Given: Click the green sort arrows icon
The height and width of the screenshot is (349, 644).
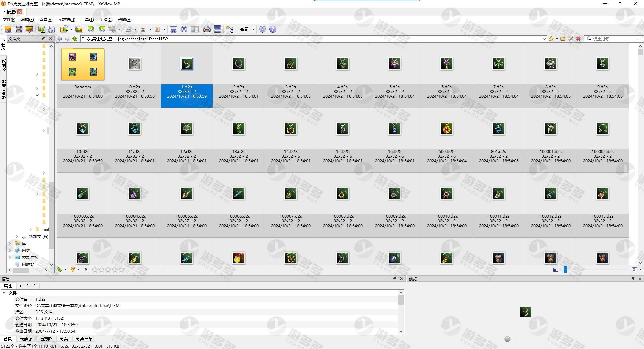Looking at the screenshot, I should [x=60, y=269].
